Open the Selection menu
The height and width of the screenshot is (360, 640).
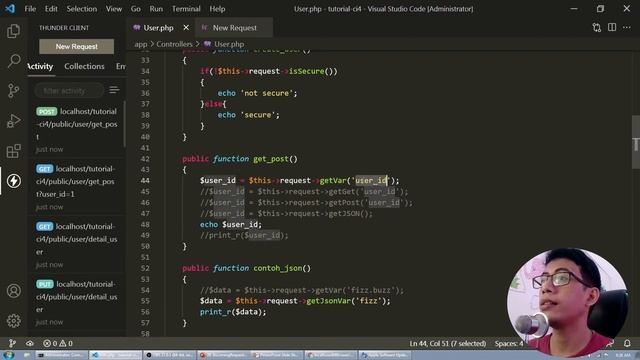point(82,9)
